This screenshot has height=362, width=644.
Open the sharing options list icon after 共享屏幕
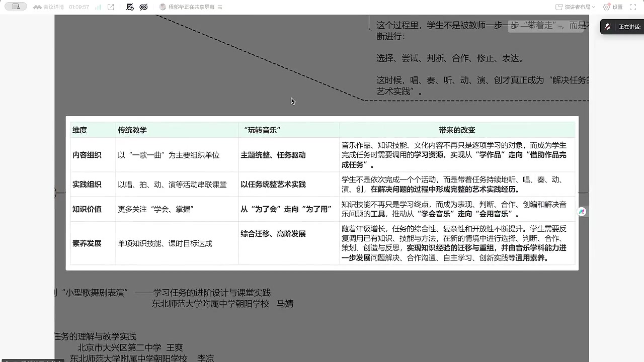click(x=219, y=7)
